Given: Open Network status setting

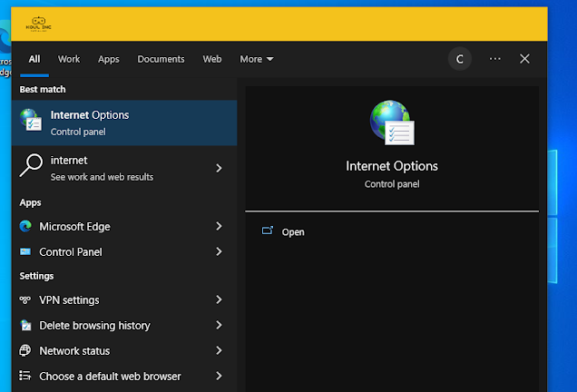Looking at the screenshot, I should [124, 351].
